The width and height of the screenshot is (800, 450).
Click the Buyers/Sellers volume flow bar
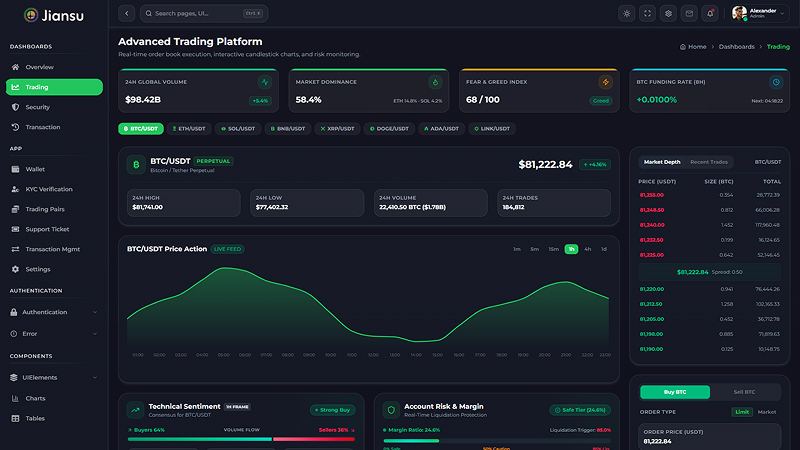tap(241, 439)
